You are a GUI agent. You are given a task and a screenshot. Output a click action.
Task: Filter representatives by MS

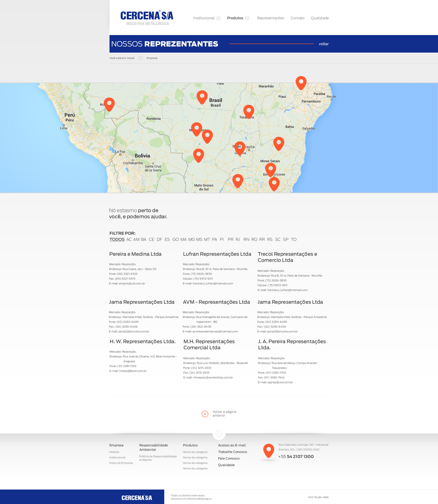[199, 240]
